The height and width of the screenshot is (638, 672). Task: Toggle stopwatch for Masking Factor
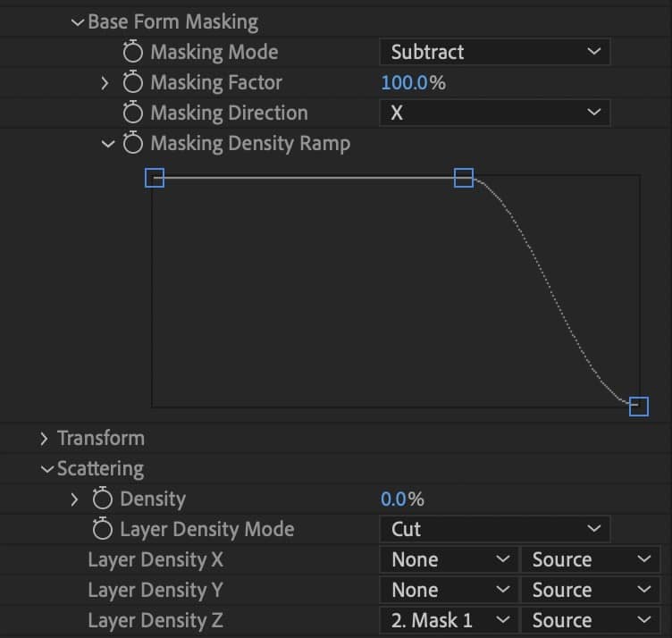tap(132, 83)
